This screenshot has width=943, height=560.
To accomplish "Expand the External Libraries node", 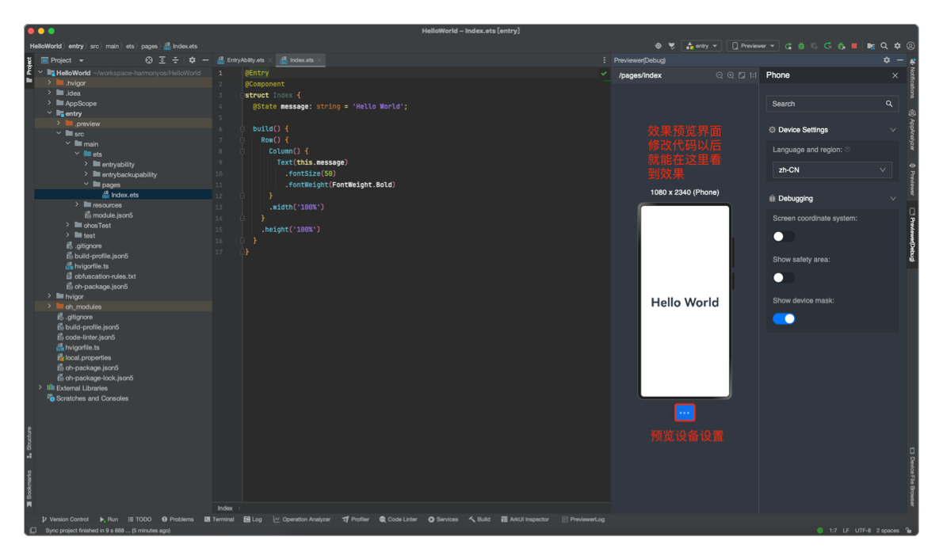I will pyautogui.click(x=41, y=388).
